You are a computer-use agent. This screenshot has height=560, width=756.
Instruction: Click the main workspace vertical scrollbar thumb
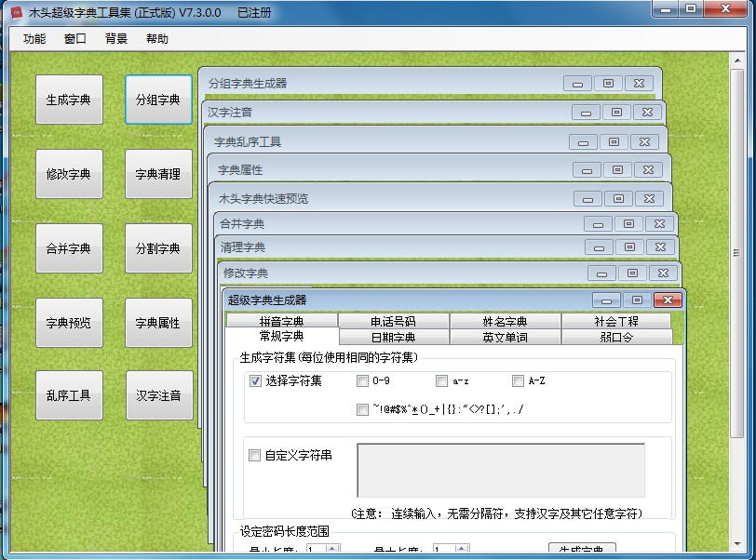736,253
